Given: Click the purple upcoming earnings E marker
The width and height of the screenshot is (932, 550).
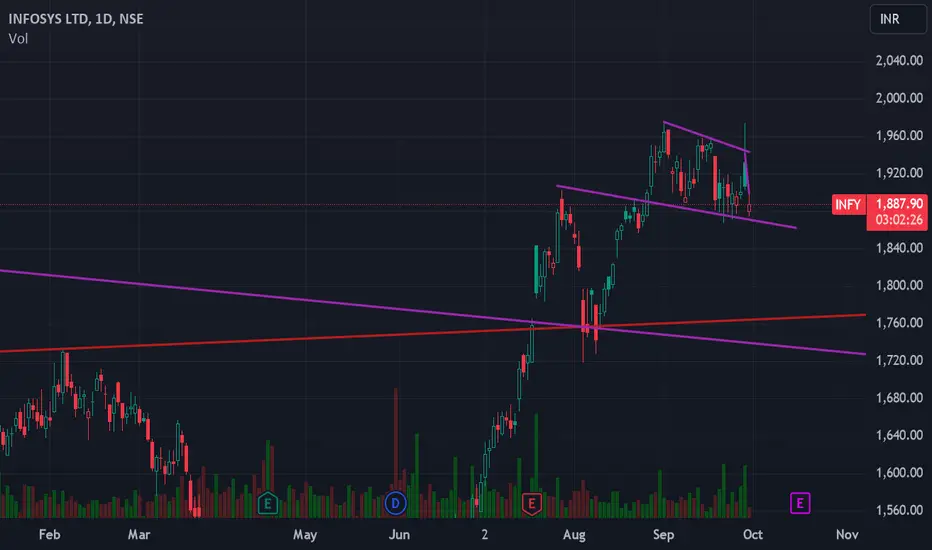Looking at the screenshot, I should [800, 504].
